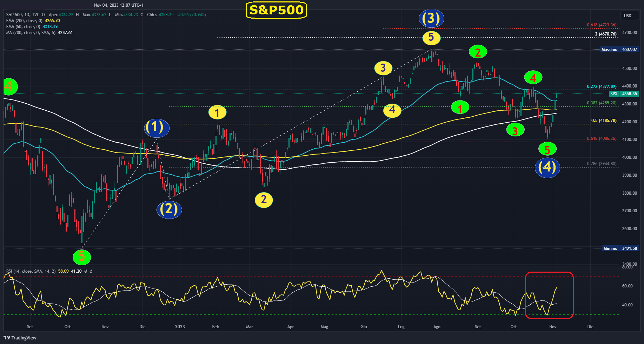Click the Massimo 4607.07 price label
644x344 pixels.
(x=619, y=50)
